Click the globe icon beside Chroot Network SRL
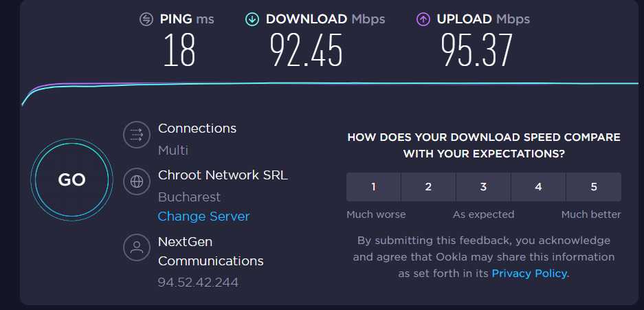Screen dimensions: 644x310 tap(137, 181)
